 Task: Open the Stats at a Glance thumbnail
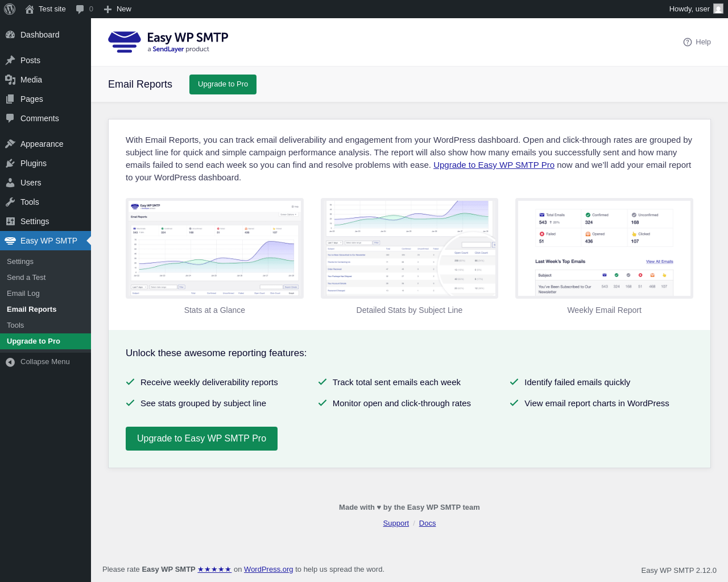tap(214, 248)
